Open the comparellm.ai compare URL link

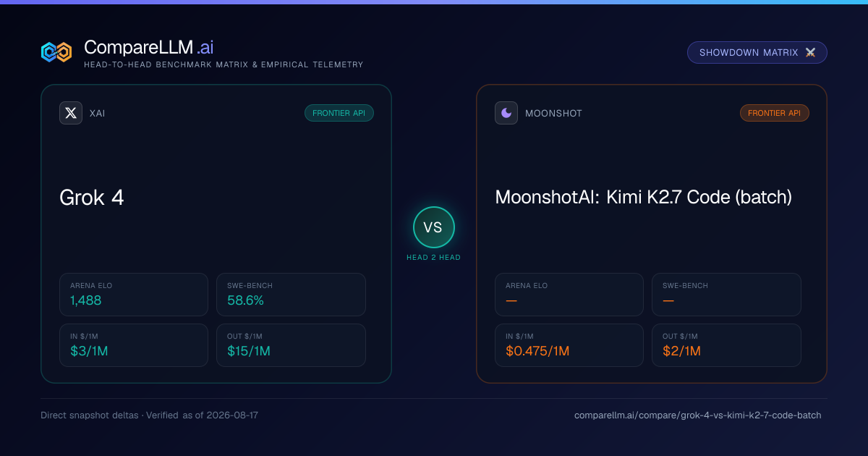click(x=698, y=415)
